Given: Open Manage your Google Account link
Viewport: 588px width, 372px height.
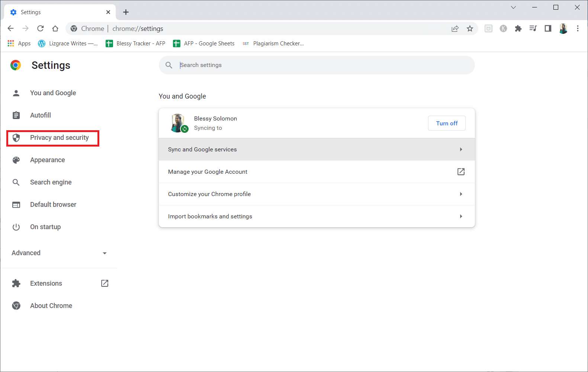Looking at the screenshot, I should click(x=317, y=172).
